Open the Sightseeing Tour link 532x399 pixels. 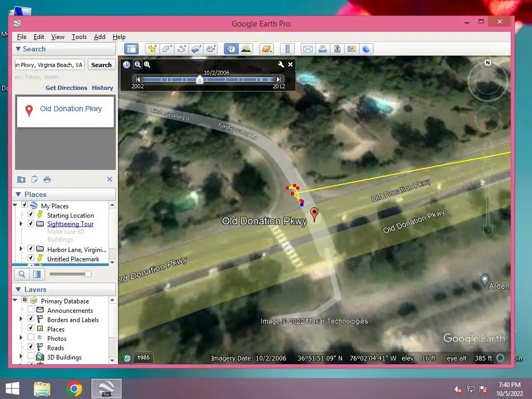70,224
